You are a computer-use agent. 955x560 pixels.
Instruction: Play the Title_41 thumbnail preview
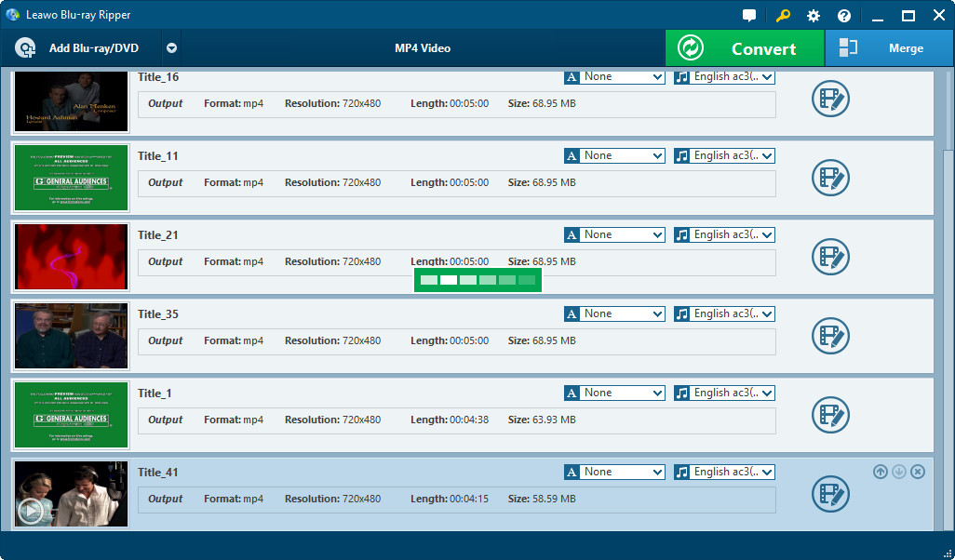(31, 510)
